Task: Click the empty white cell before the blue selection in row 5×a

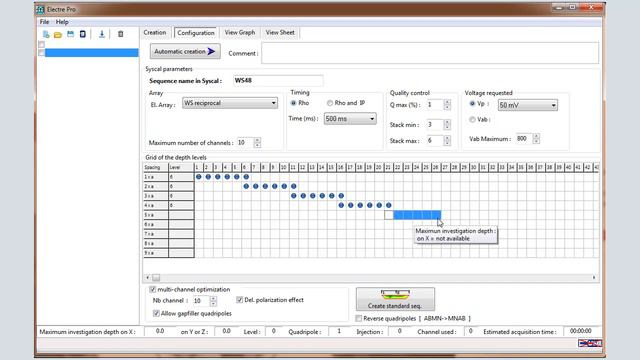Action: [389, 215]
